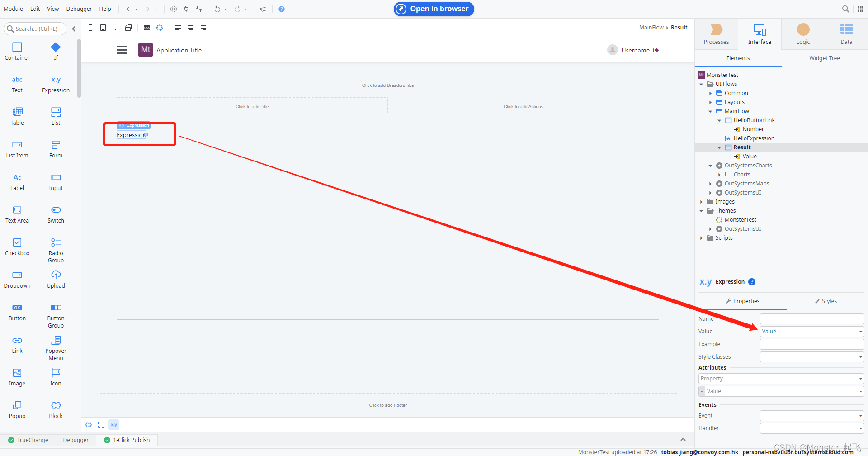Select the Checkbox widget in toolbox
The width and height of the screenshot is (868, 456).
[17, 247]
